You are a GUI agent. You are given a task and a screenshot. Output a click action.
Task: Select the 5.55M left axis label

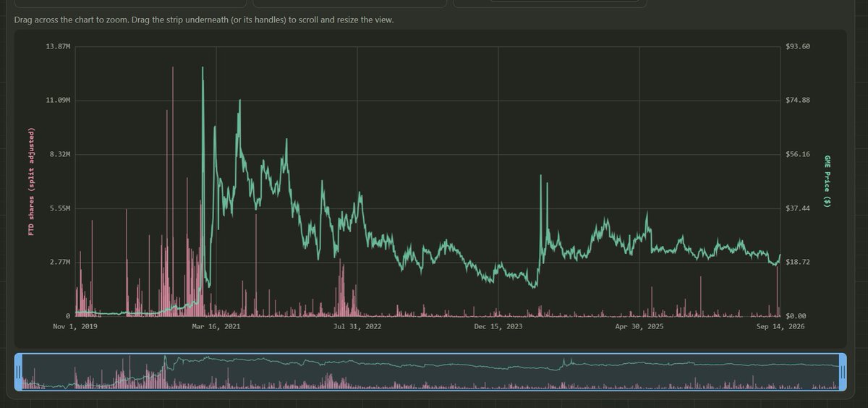(x=60, y=208)
